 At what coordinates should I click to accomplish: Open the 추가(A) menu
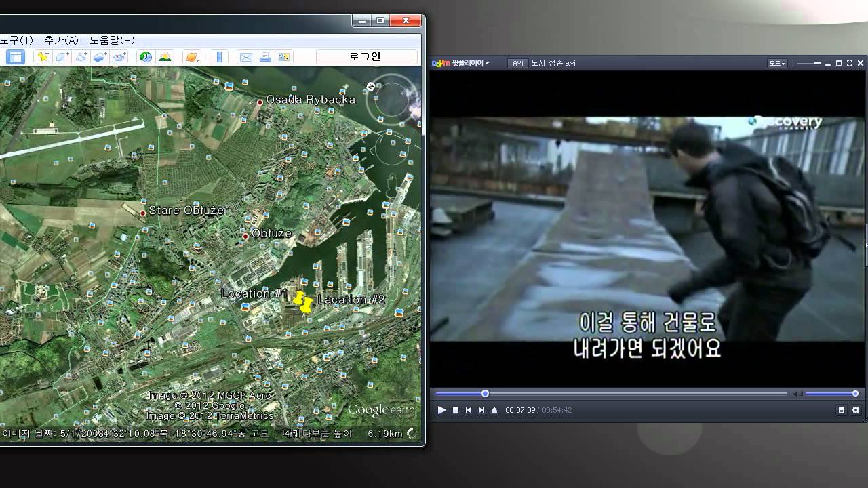(62, 40)
